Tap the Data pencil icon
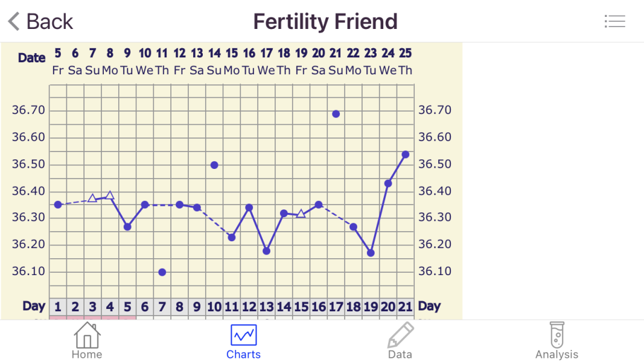Viewport: 644px width, 362px height. (x=400, y=335)
